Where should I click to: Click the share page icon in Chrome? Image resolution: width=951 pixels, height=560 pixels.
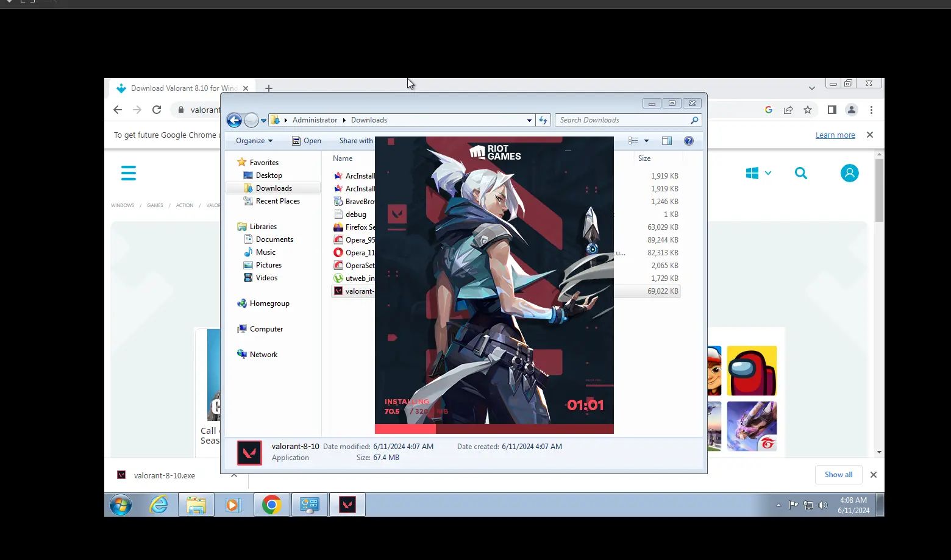pos(788,110)
